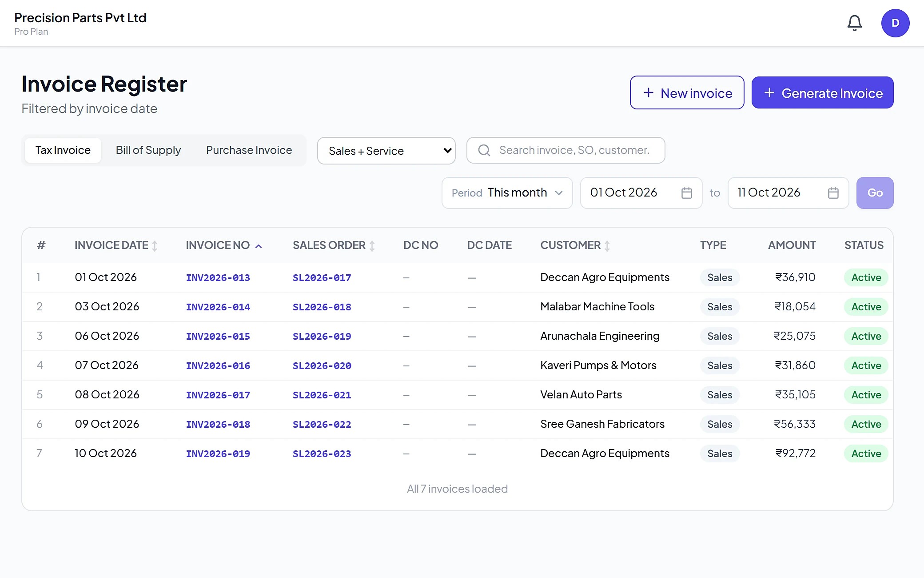The width and height of the screenshot is (924, 578).
Task: Open sales order SL2026-023 link
Action: click(322, 454)
